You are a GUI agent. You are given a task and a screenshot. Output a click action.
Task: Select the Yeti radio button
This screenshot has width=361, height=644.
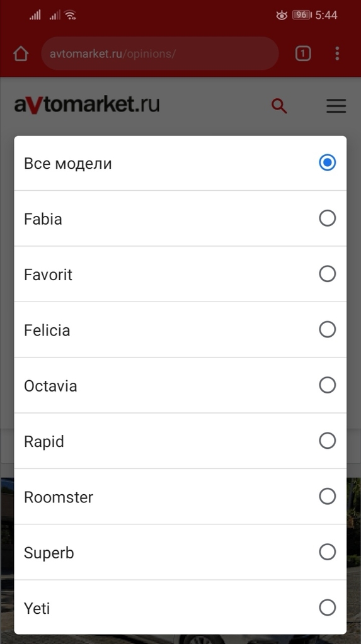(327, 607)
